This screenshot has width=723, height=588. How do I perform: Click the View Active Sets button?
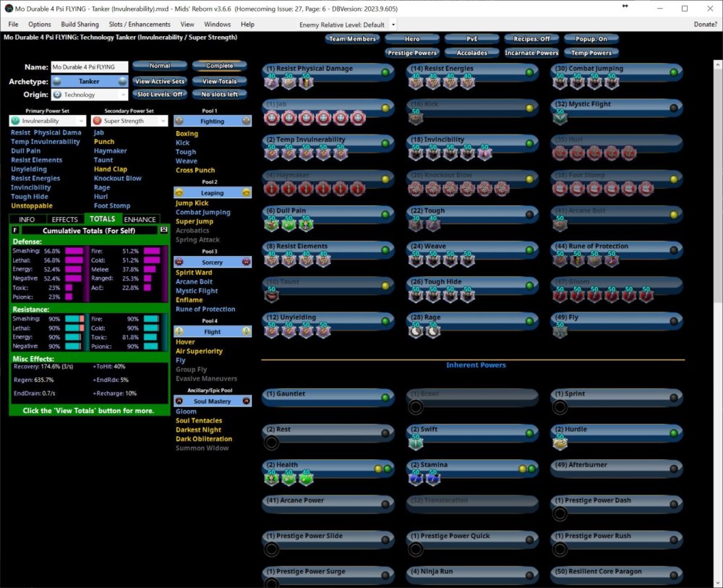pos(160,81)
